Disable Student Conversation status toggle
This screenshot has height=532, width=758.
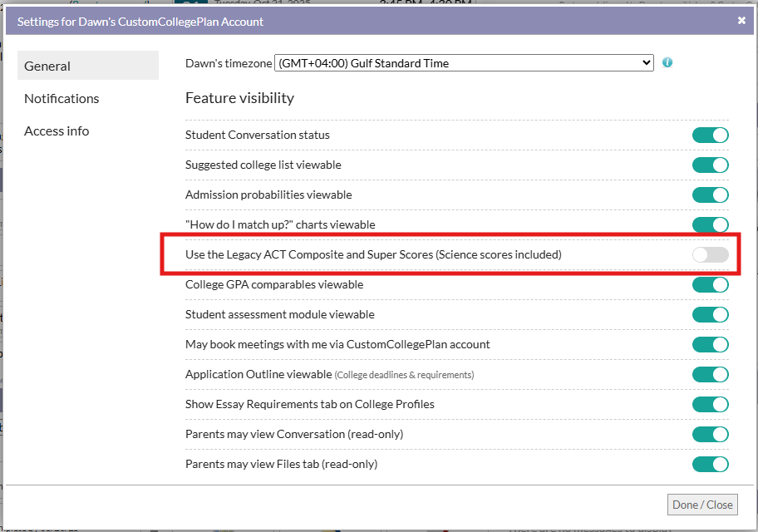[x=710, y=135]
